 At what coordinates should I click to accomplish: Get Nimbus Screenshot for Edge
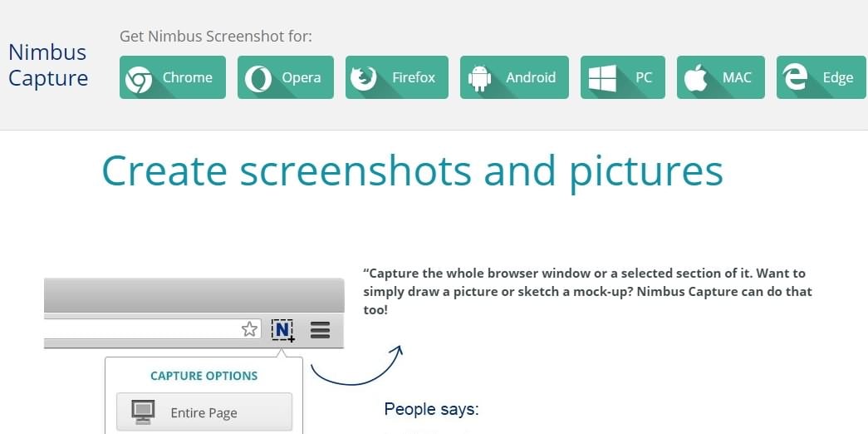821,77
